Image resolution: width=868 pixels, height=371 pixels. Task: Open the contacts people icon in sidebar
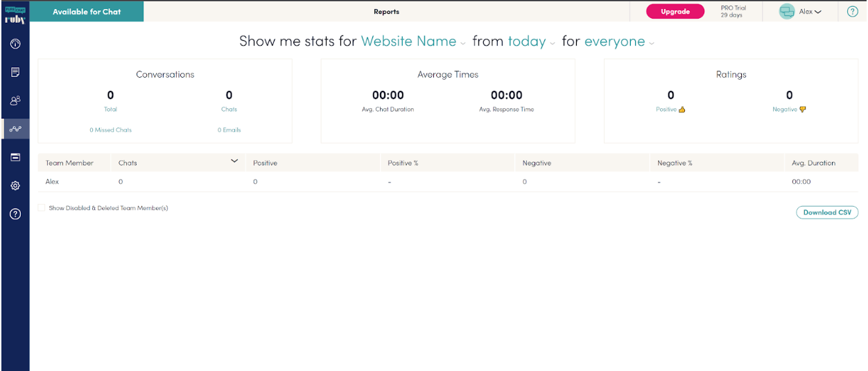(x=15, y=101)
